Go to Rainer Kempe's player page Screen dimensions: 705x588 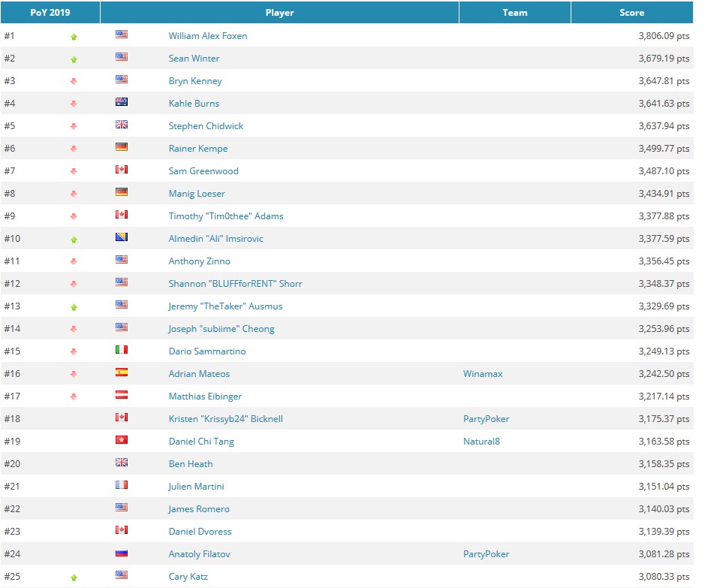(x=197, y=149)
